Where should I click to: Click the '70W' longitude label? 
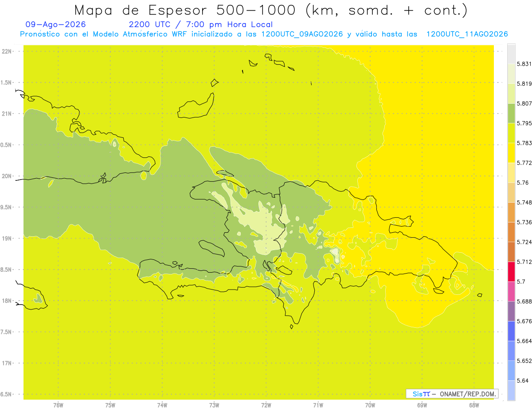(x=370, y=405)
